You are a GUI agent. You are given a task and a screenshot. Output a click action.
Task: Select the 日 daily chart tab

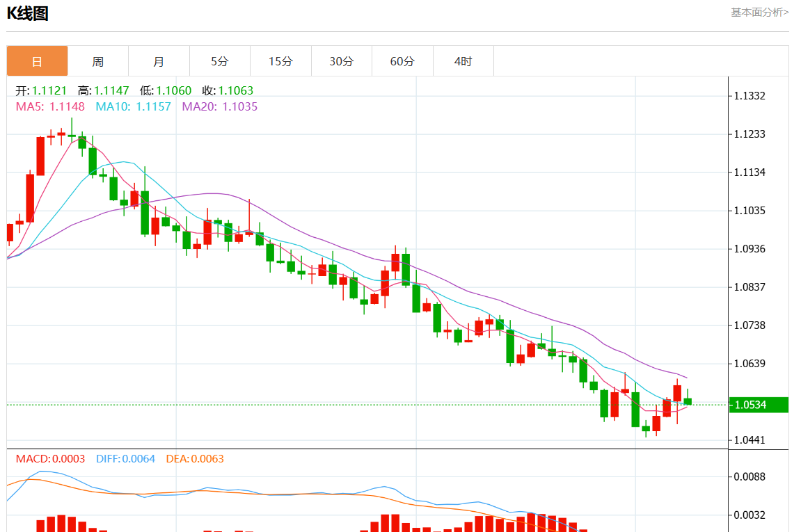(x=37, y=61)
